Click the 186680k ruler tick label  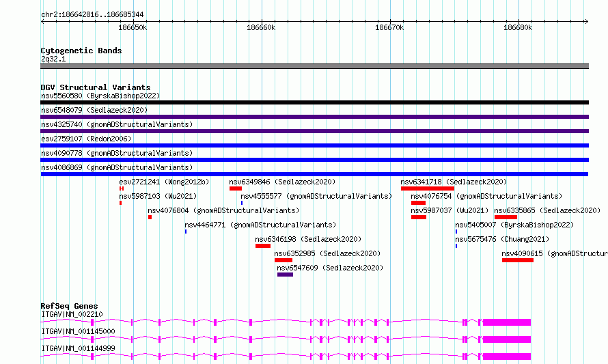point(518,27)
